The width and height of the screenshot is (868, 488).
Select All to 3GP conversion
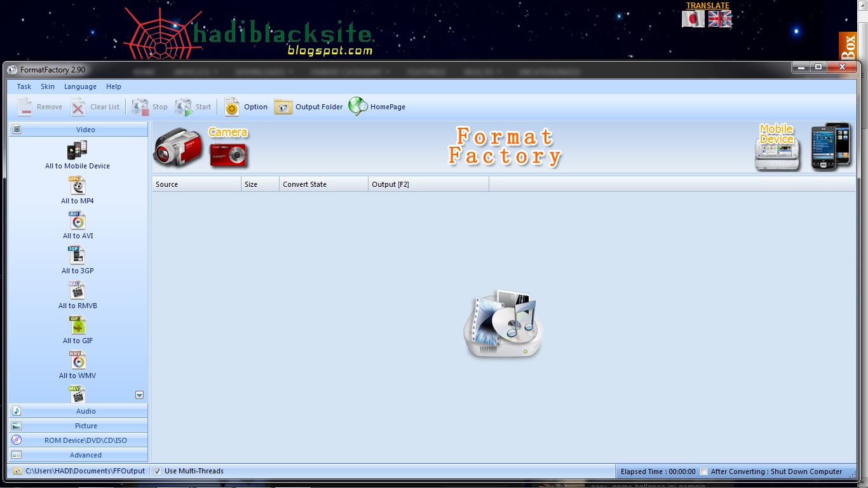pos(77,259)
